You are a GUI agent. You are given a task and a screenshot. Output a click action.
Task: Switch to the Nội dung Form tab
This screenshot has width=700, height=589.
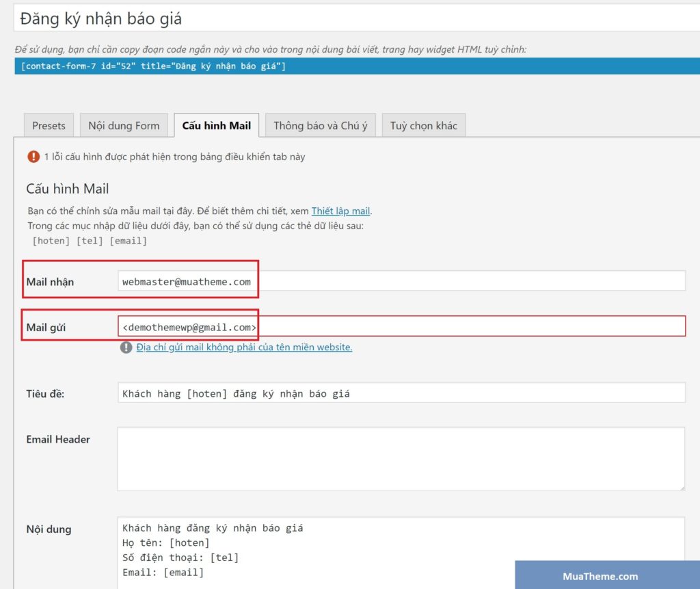(124, 125)
